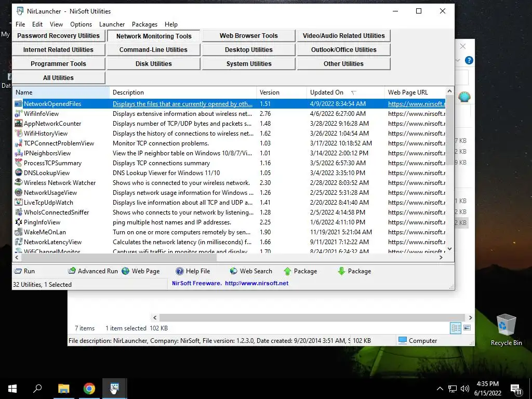Click the PingInfoView utility icon

point(18,222)
